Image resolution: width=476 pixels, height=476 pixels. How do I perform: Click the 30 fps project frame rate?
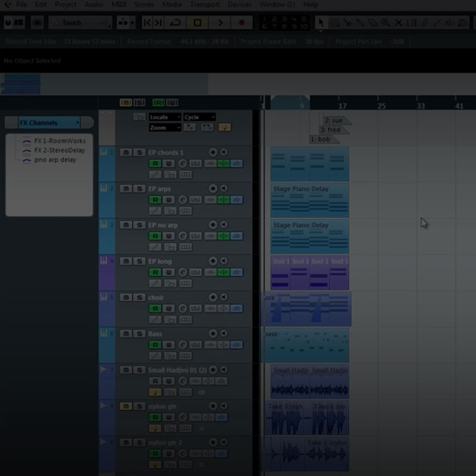point(314,42)
